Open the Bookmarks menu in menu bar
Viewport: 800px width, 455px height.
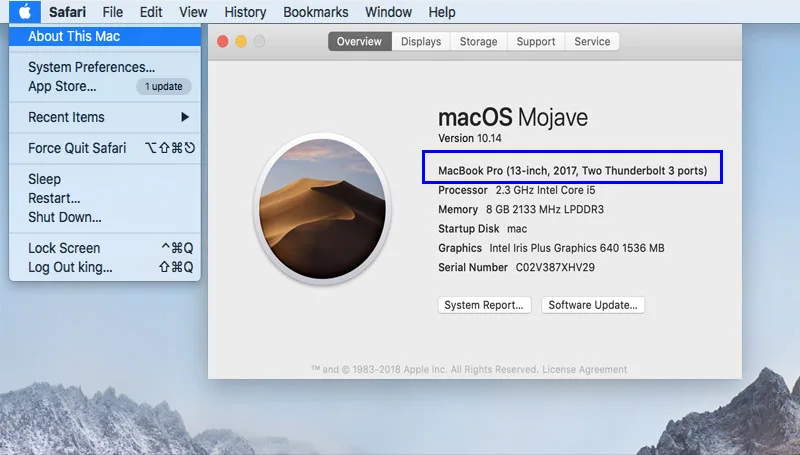click(315, 12)
